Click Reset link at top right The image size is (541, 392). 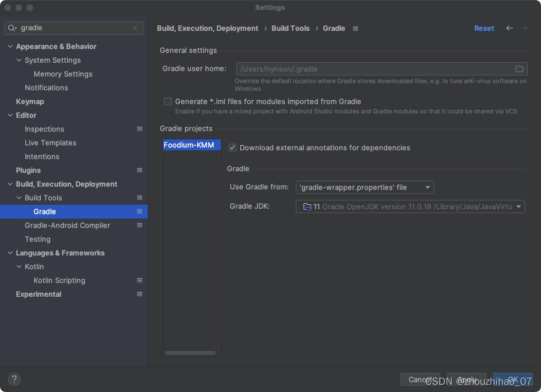pyautogui.click(x=484, y=28)
